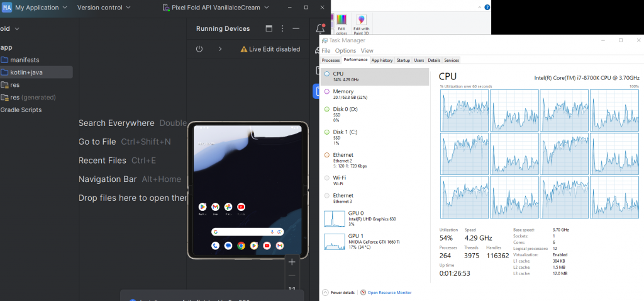Click Edit with Paint 3D icon
Viewport: 644px width, 301px height.
[x=361, y=23]
